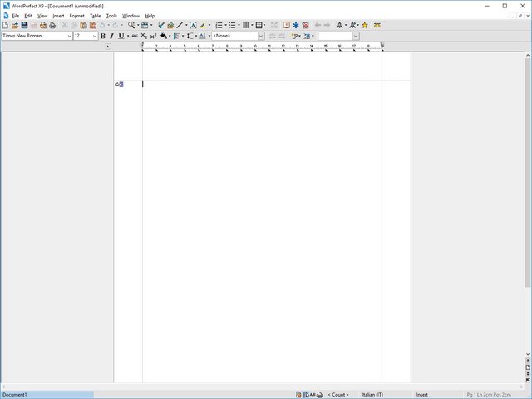Viewport: 532px width, 399px height.
Task: Click the Numbering list icon
Action: 219,26
